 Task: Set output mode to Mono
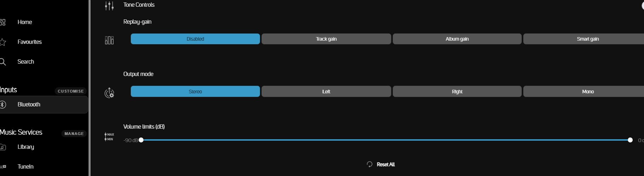click(587, 92)
